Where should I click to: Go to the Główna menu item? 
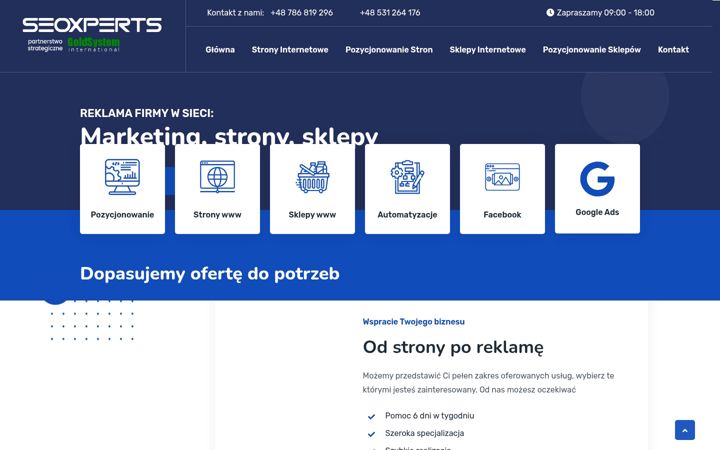220,50
